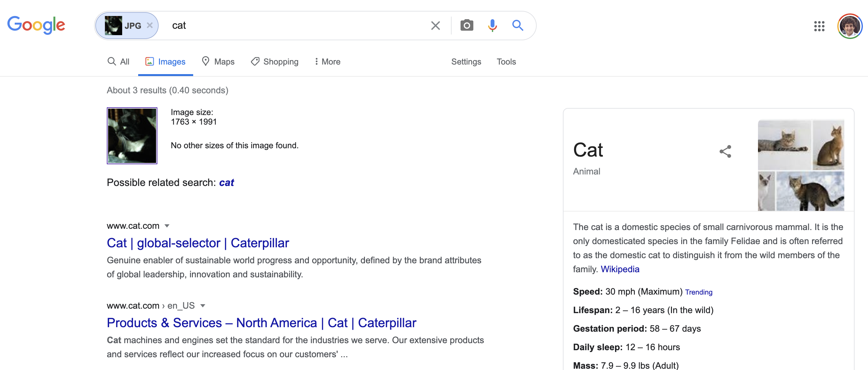Switch to the Maps tab

tap(218, 62)
